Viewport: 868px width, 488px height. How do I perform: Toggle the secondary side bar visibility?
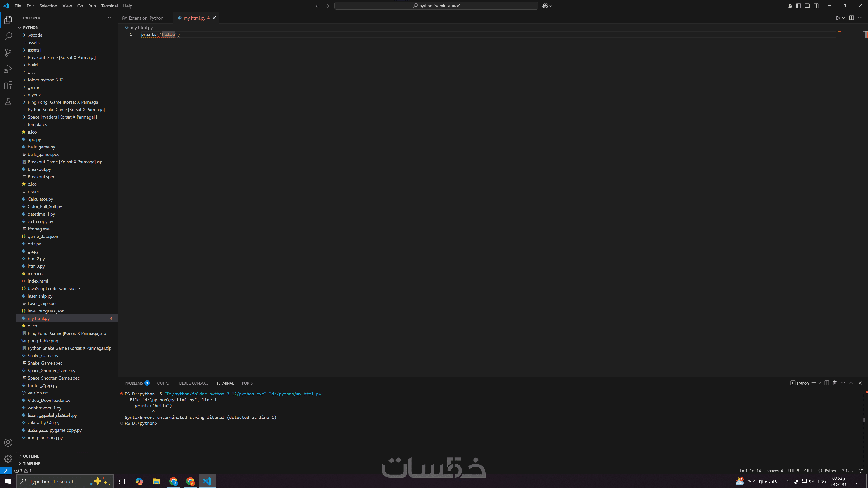(x=816, y=6)
